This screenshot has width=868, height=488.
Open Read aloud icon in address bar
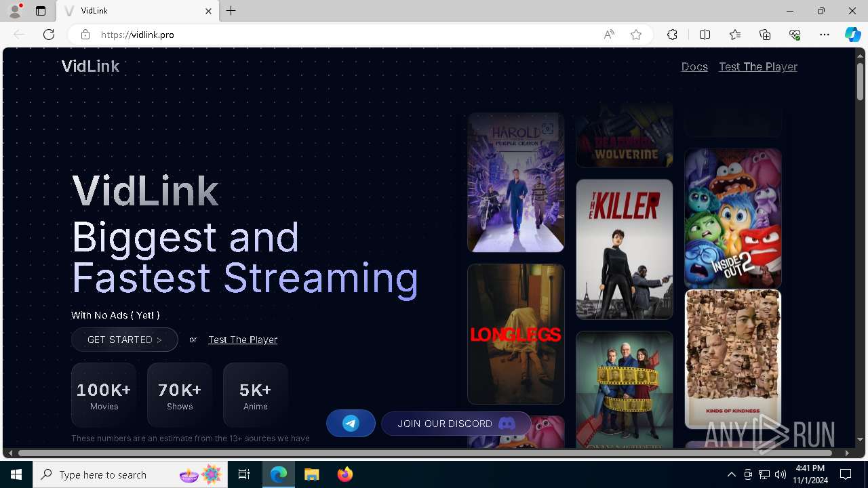609,35
